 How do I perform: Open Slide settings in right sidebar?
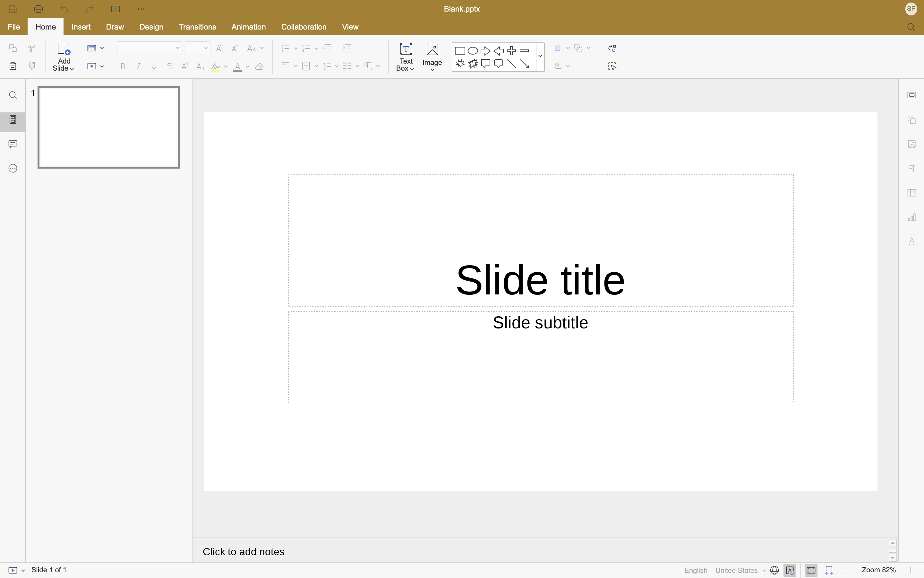click(911, 95)
